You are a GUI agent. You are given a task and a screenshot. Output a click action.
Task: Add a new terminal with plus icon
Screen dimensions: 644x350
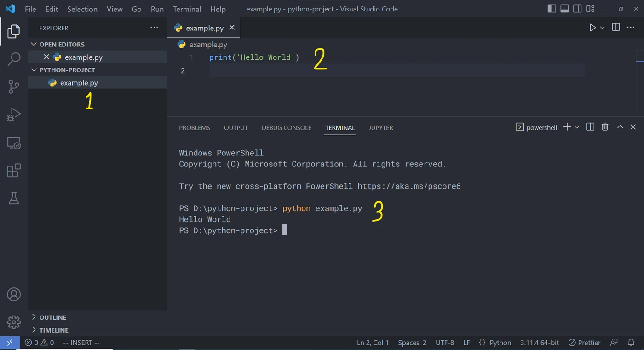click(567, 127)
